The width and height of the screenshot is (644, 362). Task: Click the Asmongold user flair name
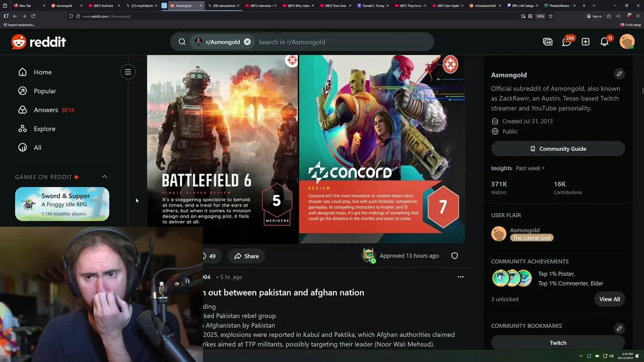(x=525, y=230)
